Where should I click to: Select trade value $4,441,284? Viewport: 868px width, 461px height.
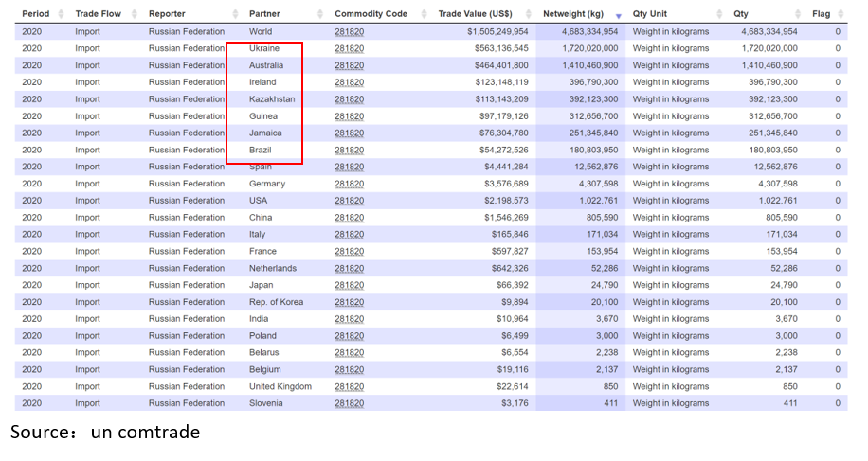pyautogui.click(x=506, y=167)
